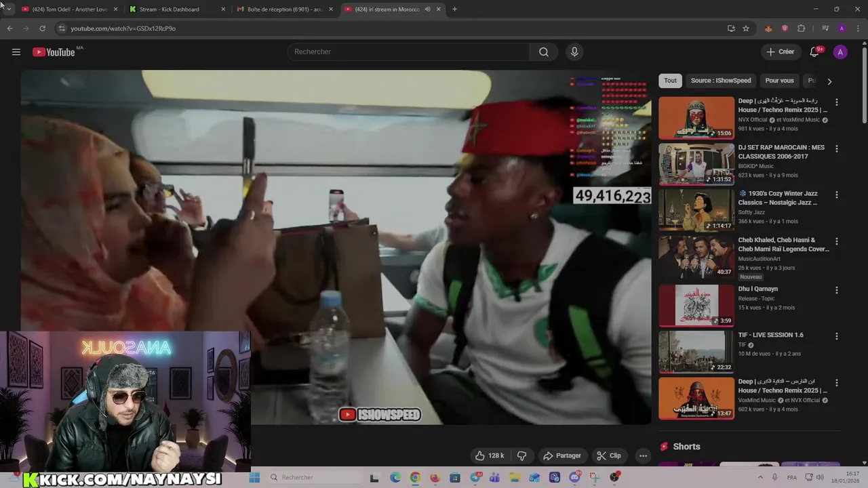Open the YouTube hamburger guide menu
Image resolution: width=868 pixels, height=488 pixels.
(x=16, y=52)
